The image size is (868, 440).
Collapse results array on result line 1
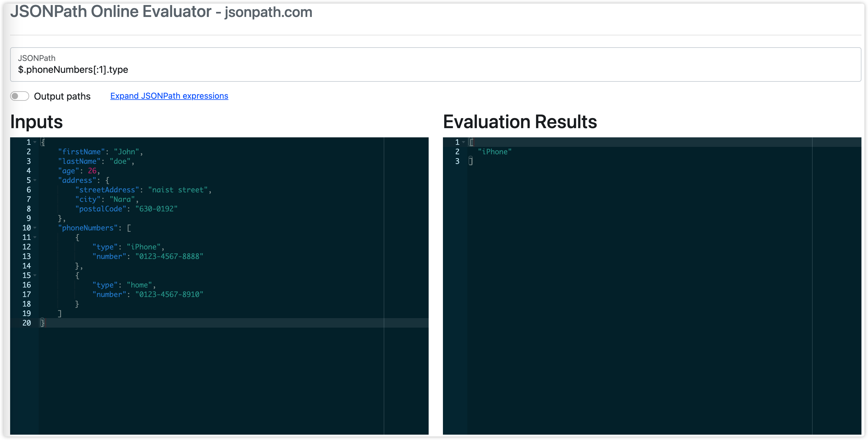pos(464,142)
